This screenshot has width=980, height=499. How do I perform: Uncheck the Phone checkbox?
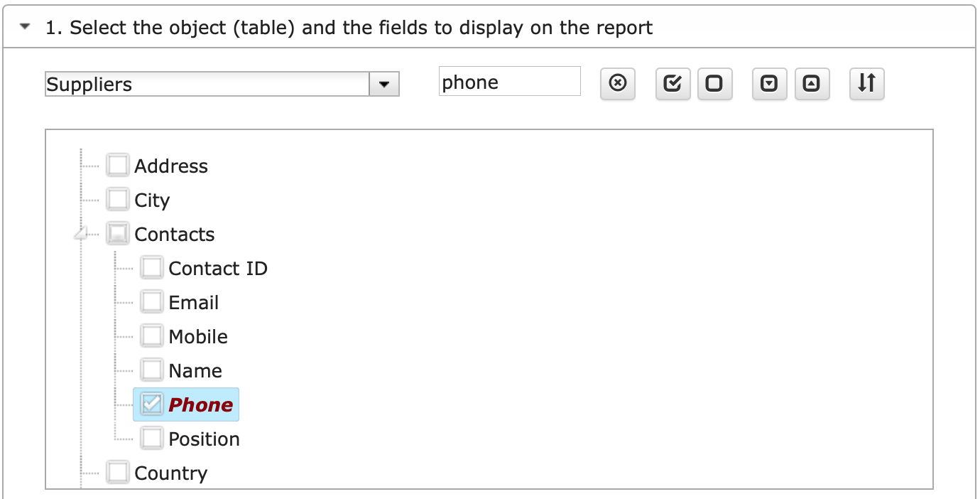[x=151, y=404]
